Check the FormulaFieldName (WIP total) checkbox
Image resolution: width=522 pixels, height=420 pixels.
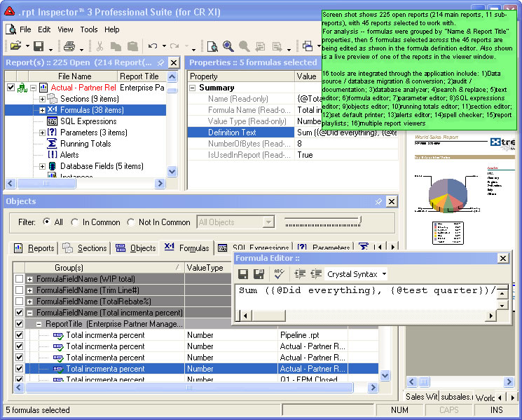(20, 278)
